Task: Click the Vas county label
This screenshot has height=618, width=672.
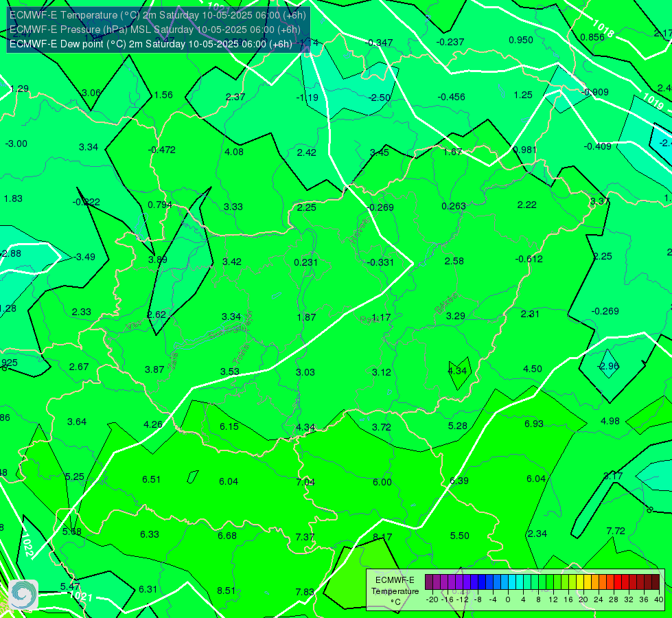Action: point(134,325)
